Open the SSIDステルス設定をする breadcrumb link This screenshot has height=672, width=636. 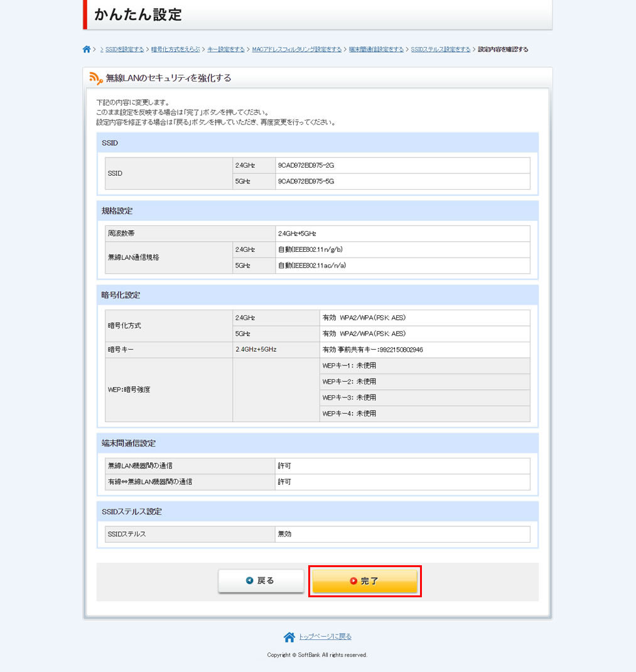441,50
